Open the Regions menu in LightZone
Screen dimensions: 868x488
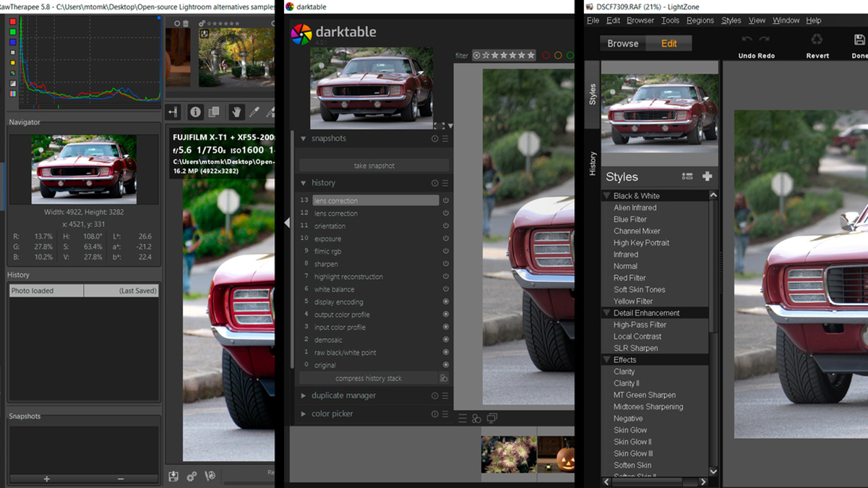click(x=700, y=20)
